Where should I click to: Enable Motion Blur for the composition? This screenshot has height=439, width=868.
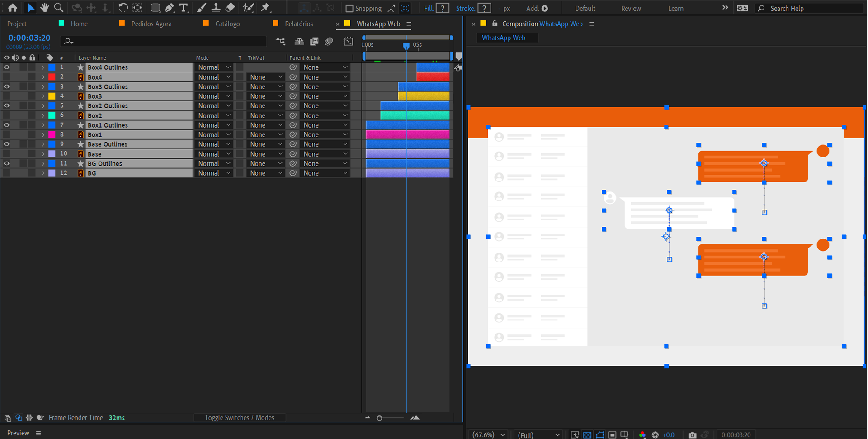[x=329, y=42]
